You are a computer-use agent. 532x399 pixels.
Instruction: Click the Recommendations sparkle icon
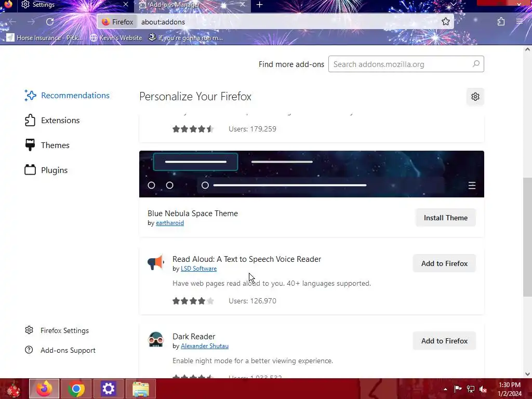click(30, 96)
